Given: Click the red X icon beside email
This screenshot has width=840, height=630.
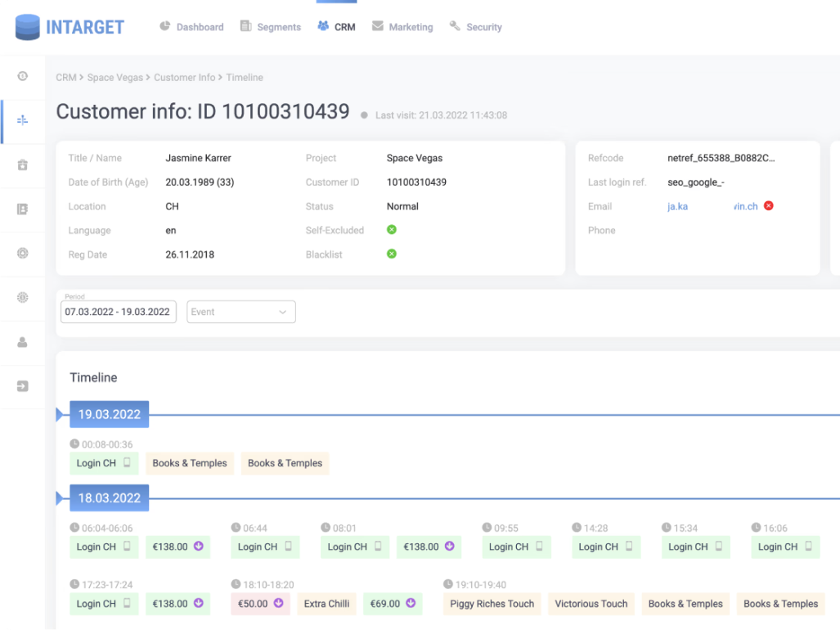Looking at the screenshot, I should point(768,206).
